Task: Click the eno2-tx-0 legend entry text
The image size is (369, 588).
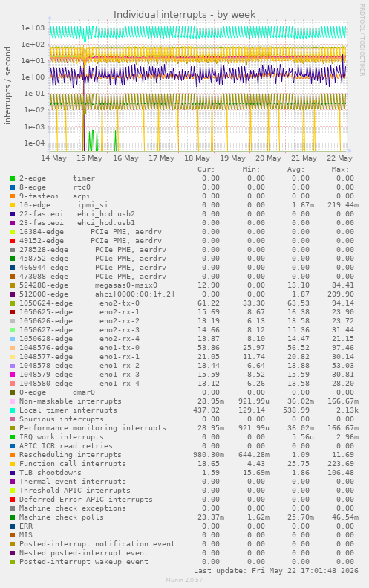Action: [79, 303]
